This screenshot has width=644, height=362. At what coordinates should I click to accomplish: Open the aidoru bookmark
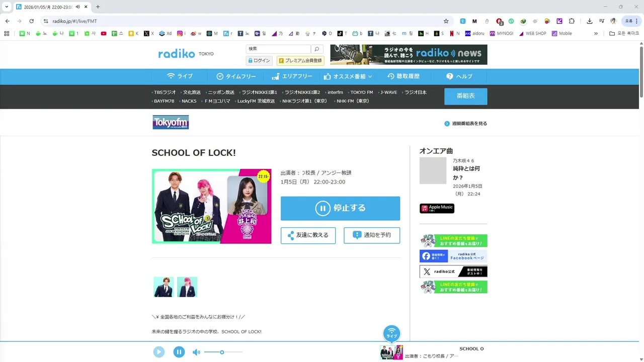point(475,34)
